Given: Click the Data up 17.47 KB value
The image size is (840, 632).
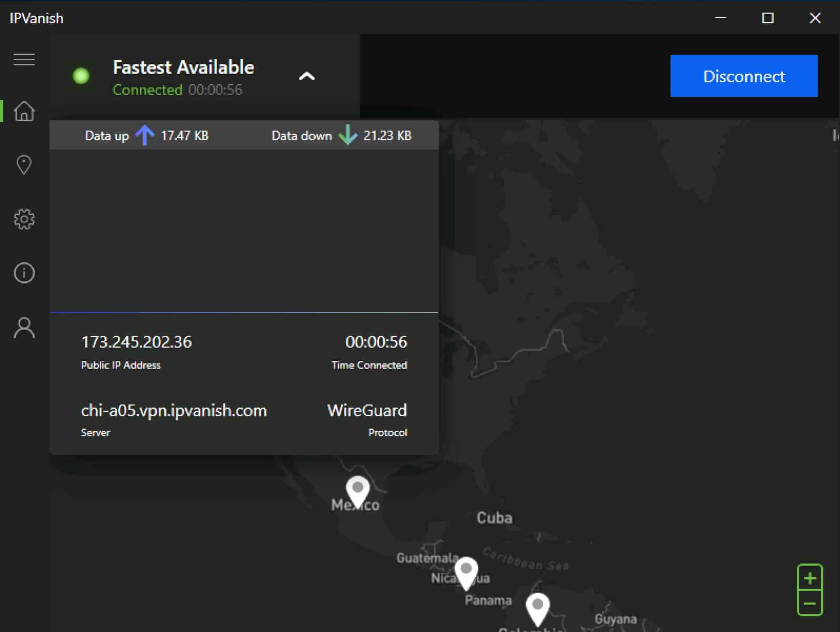Looking at the screenshot, I should [x=185, y=135].
